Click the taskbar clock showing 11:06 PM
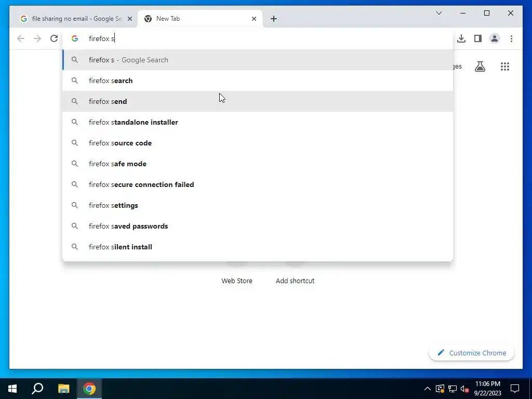This screenshot has width=532, height=399. pyautogui.click(x=487, y=389)
